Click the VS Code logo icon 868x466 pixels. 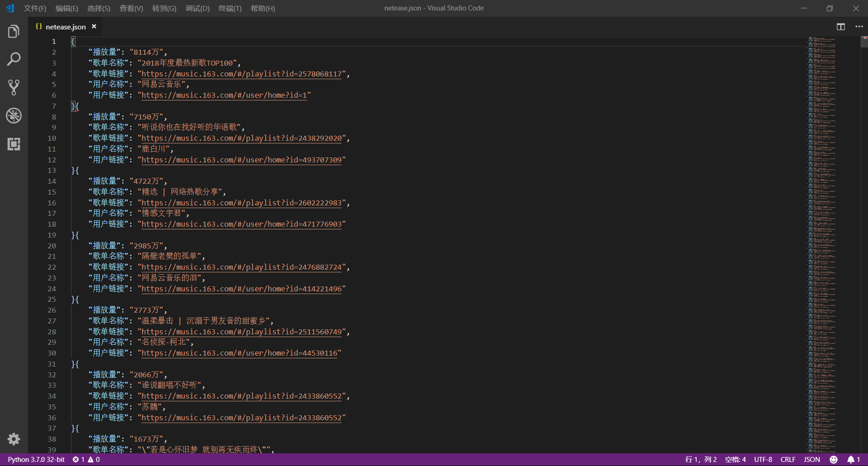coord(10,8)
